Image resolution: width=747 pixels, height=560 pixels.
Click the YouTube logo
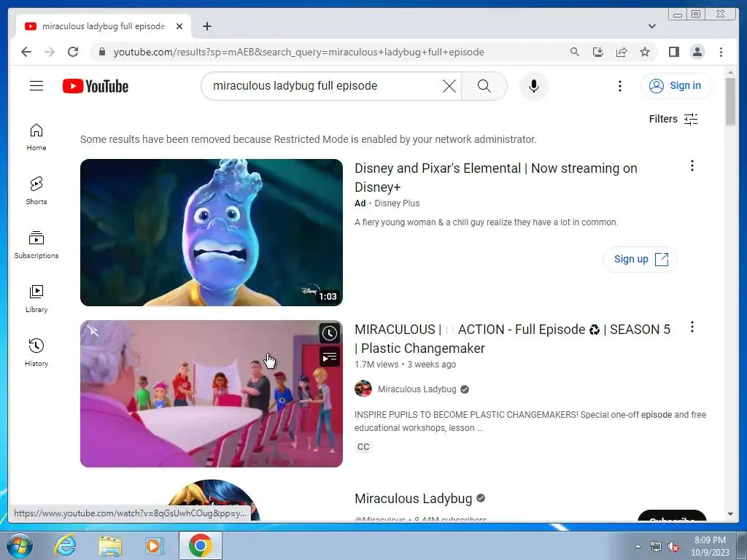96,86
